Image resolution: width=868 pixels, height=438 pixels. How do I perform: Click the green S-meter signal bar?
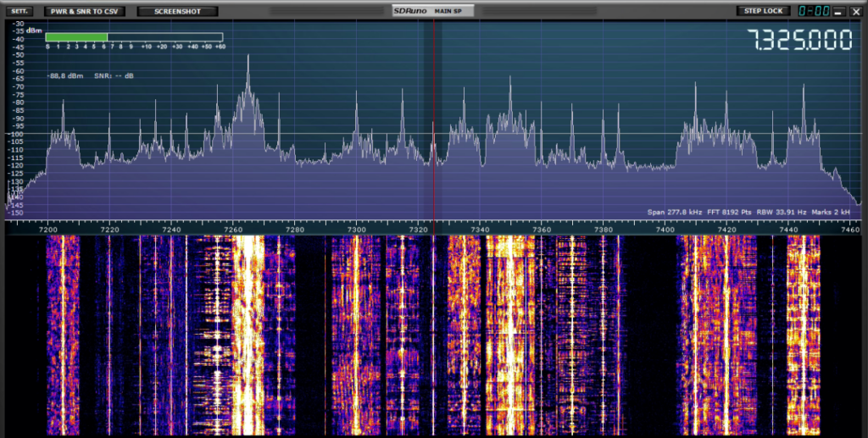coord(76,37)
